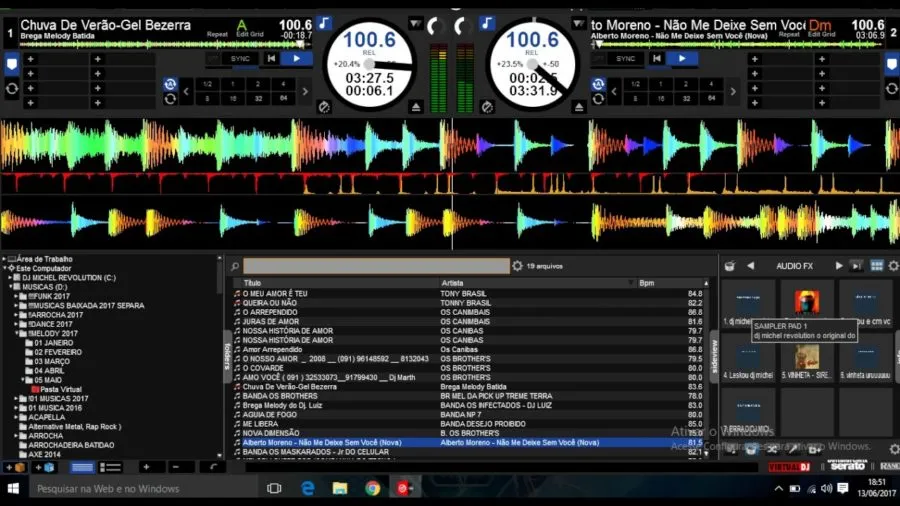Toggle key lock note icon on deck 2

(x=487, y=24)
